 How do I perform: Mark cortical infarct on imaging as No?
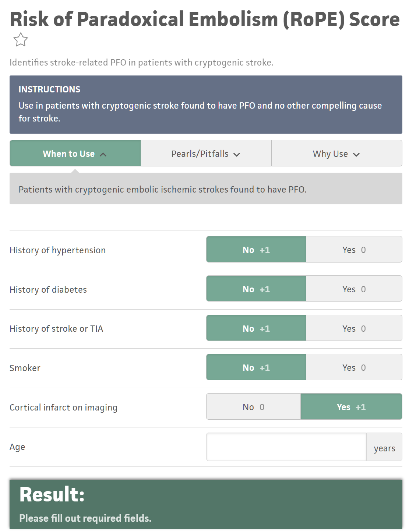pos(254,407)
